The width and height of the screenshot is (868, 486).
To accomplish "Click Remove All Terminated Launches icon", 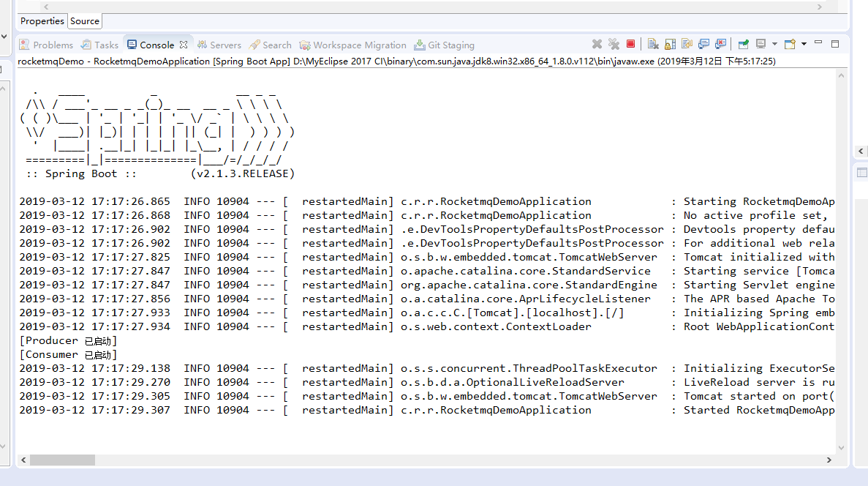I will (614, 45).
